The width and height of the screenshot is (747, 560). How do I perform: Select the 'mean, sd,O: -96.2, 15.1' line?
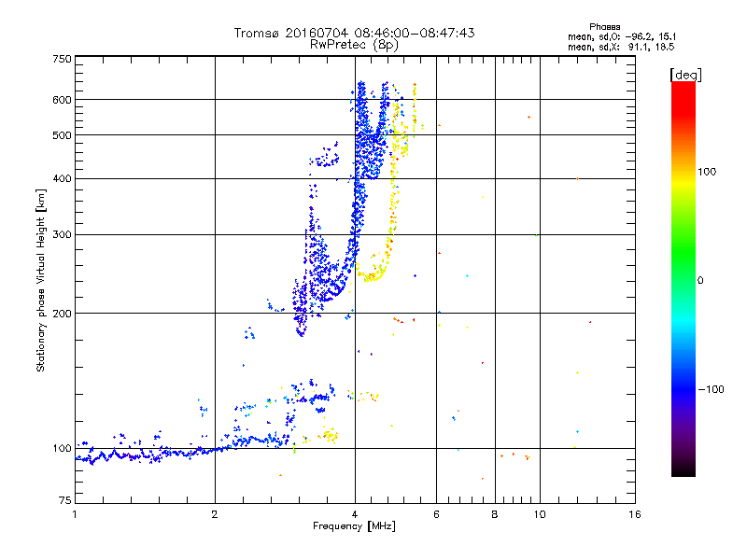(622, 36)
